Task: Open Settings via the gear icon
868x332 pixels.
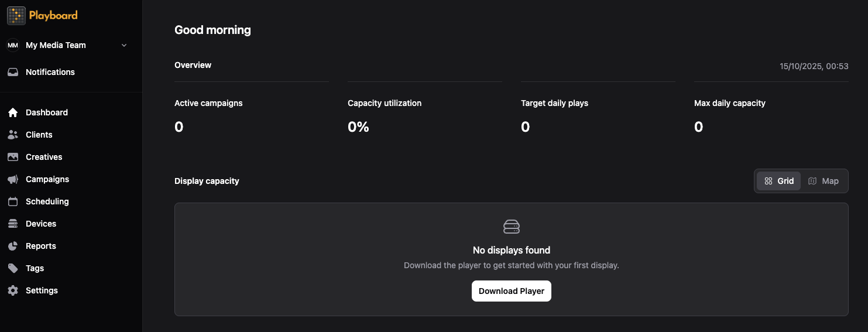Action: point(13,290)
